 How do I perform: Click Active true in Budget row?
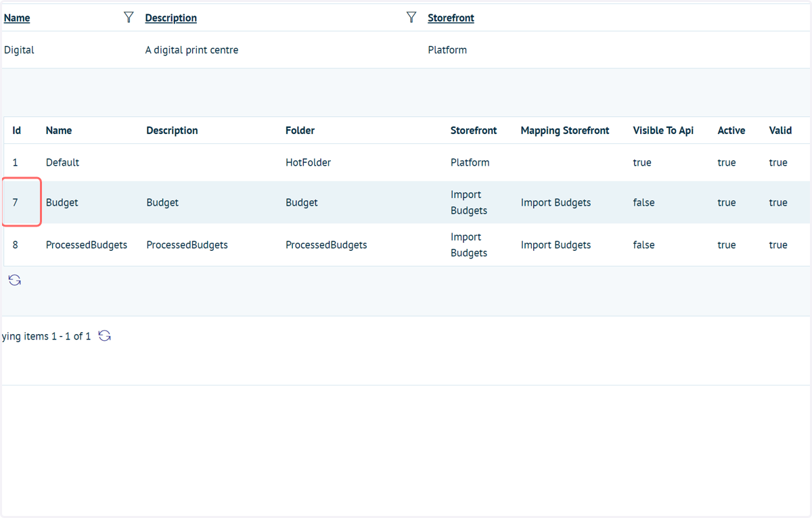[727, 202]
